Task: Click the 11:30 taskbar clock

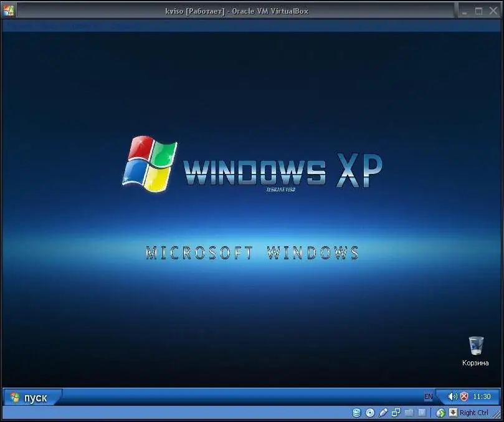Action: [482, 396]
